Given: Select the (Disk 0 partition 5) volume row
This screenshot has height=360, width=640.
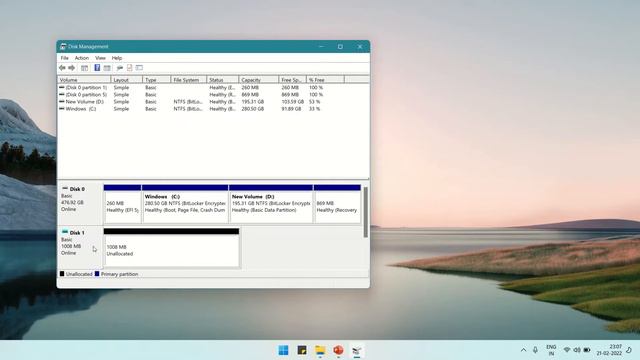Looking at the screenshot, I should point(213,94).
